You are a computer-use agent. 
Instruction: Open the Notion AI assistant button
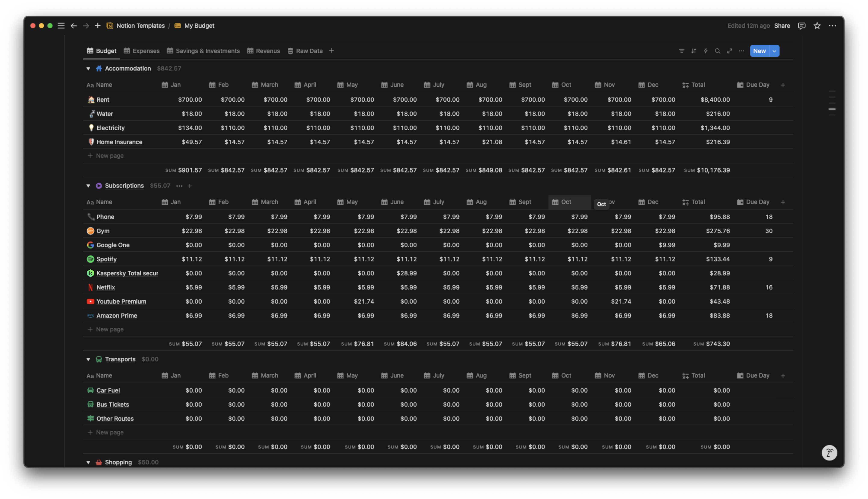tap(829, 453)
